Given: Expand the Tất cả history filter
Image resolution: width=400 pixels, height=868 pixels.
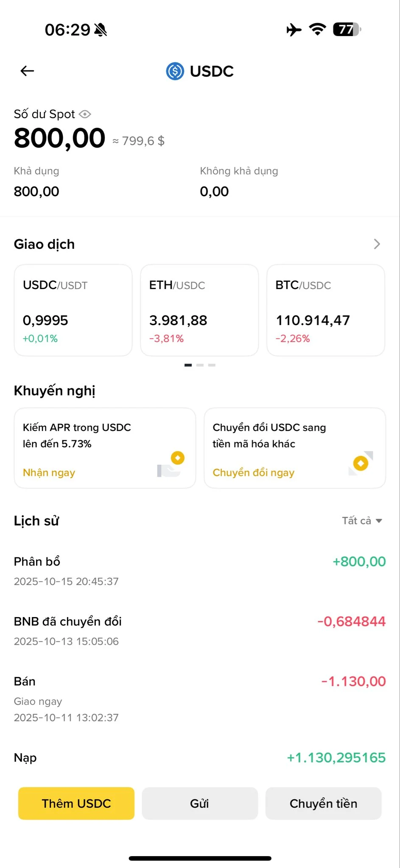Looking at the screenshot, I should tap(362, 521).
